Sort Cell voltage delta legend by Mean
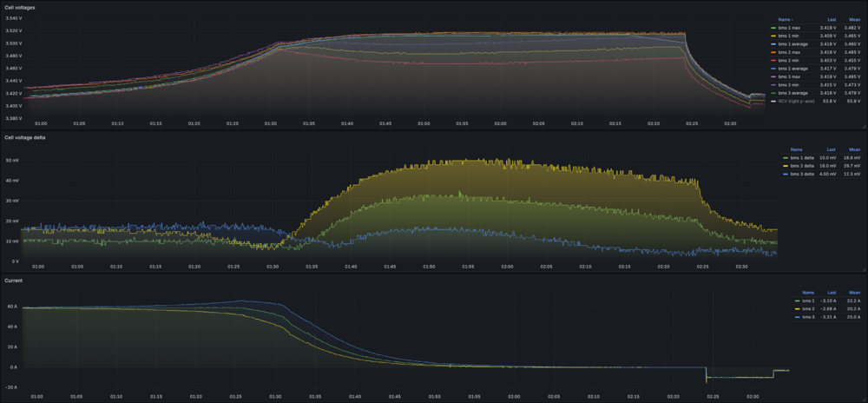This screenshot has height=403, width=868. [x=855, y=149]
